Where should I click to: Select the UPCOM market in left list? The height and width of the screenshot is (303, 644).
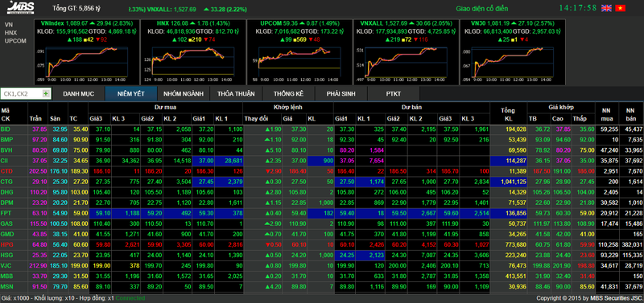(x=15, y=41)
